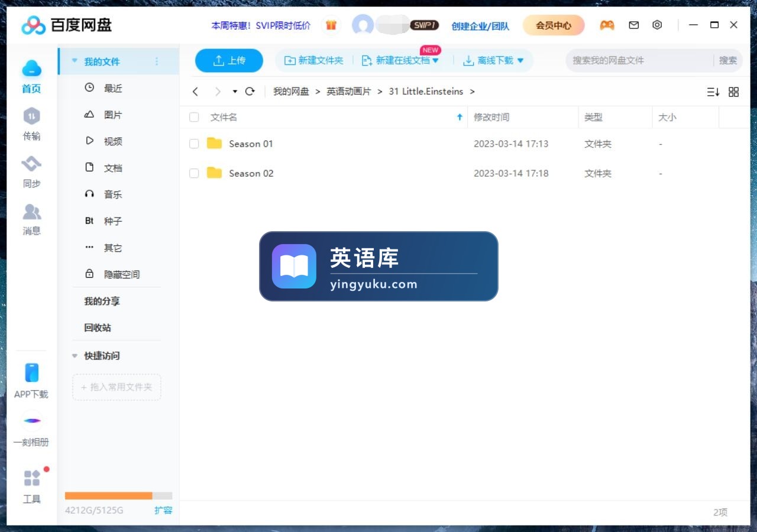Open navigation history dropdown arrow
757x532 pixels.
(235, 92)
